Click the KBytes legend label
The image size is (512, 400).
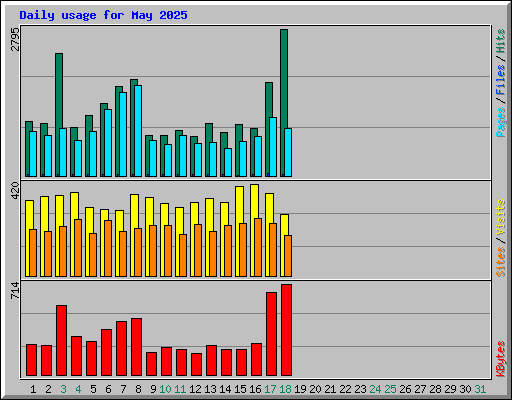(x=501, y=359)
